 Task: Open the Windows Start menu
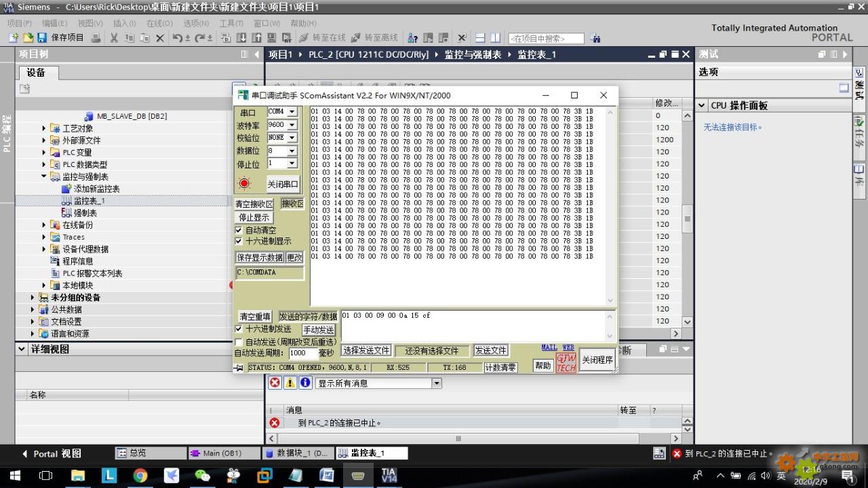[x=15, y=475]
